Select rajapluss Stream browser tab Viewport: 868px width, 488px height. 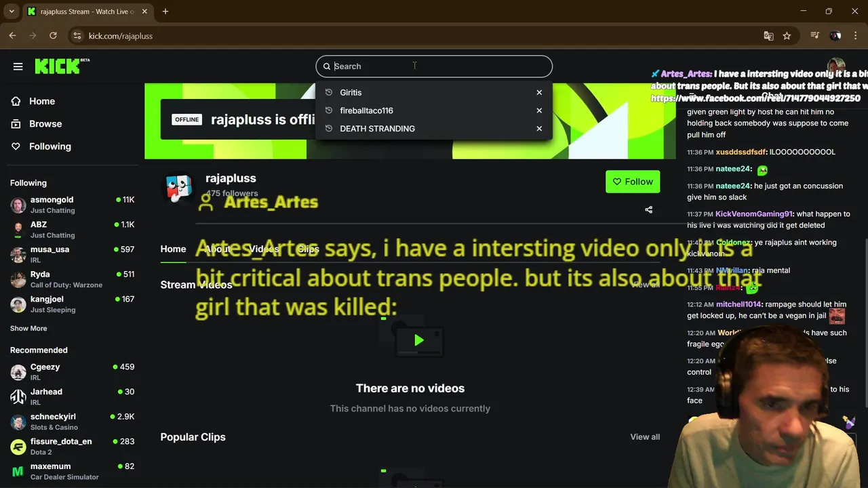click(x=88, y=12)
